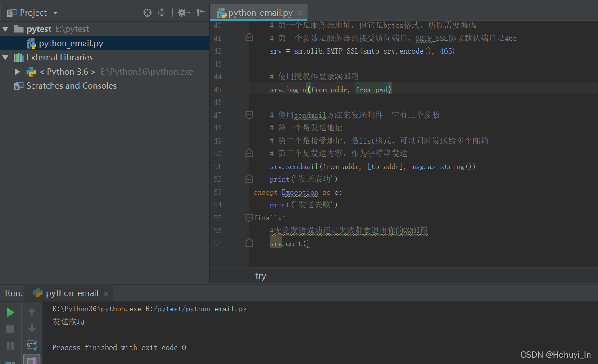Pause output in the Run panel
The image size is (598, 364).
click(10, 345)
